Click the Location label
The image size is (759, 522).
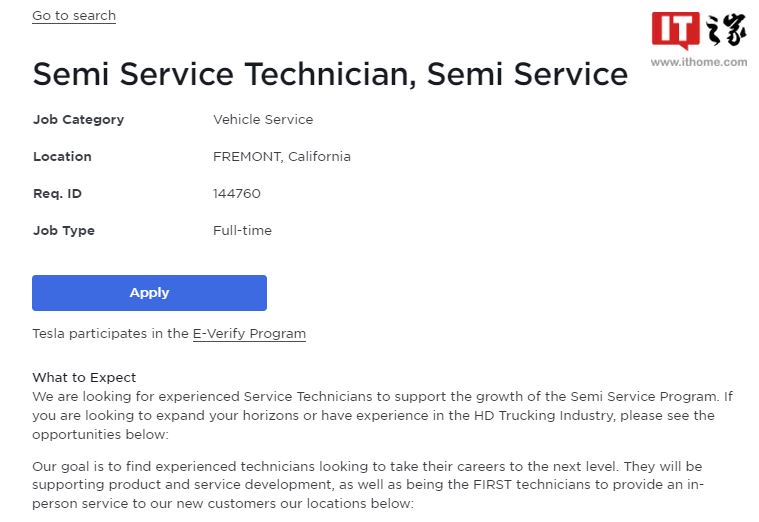pyautogui.click(x=62, y=156)
